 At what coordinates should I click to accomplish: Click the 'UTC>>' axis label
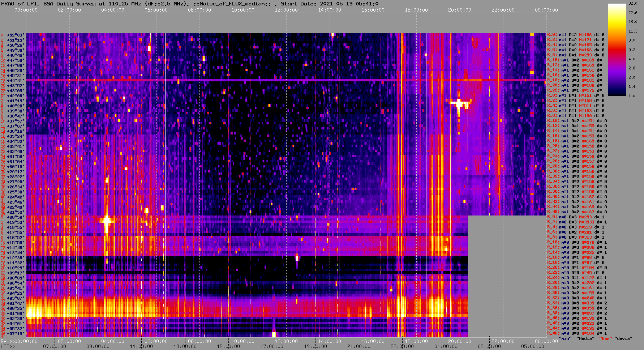tap(8, 347)
